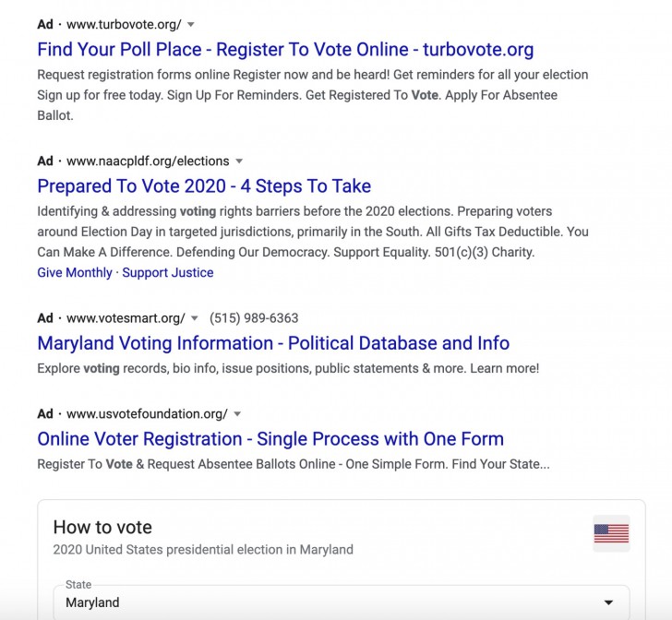Click the 2020 presidential election in Maryland subtitle
The height and width of the screenshot is (620, 672).
click(x=203, y=550)
